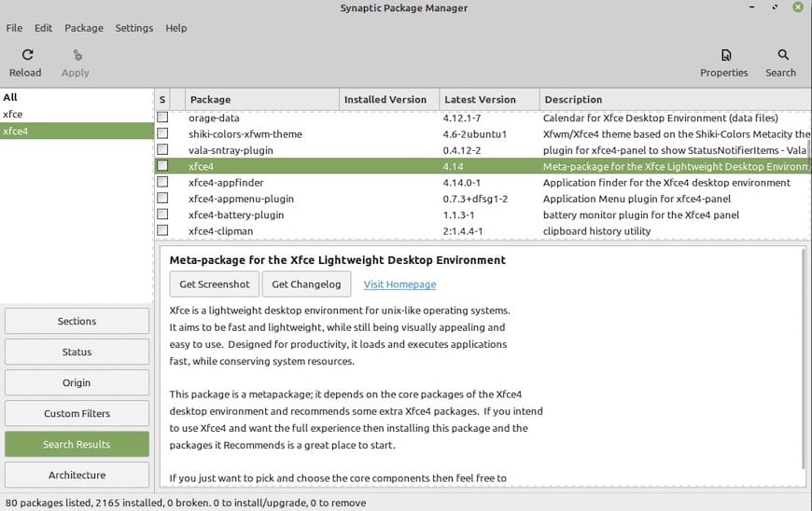Click the Get Changelog button
Image resolution: width=812 pixels, height=511 pixels.
click(306, 284)
